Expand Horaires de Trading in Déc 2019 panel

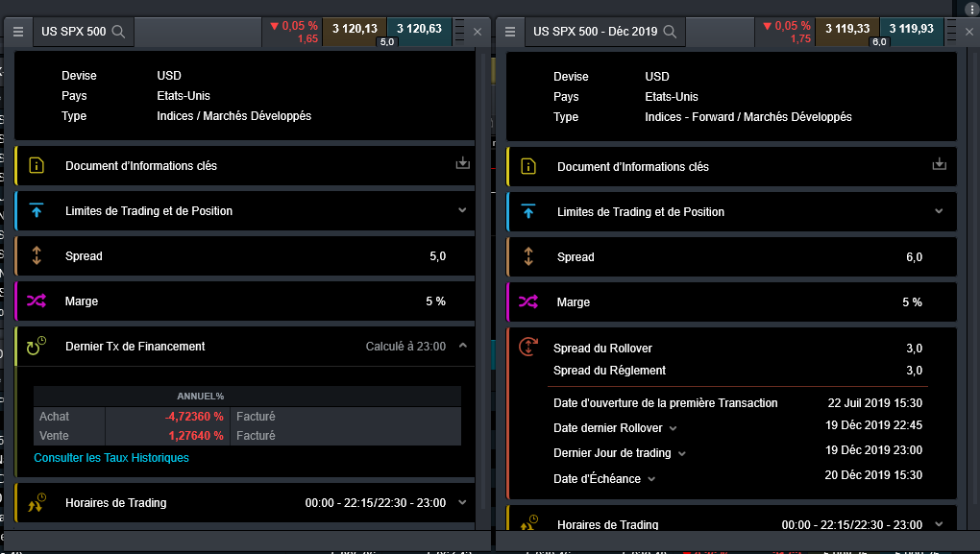939,524
